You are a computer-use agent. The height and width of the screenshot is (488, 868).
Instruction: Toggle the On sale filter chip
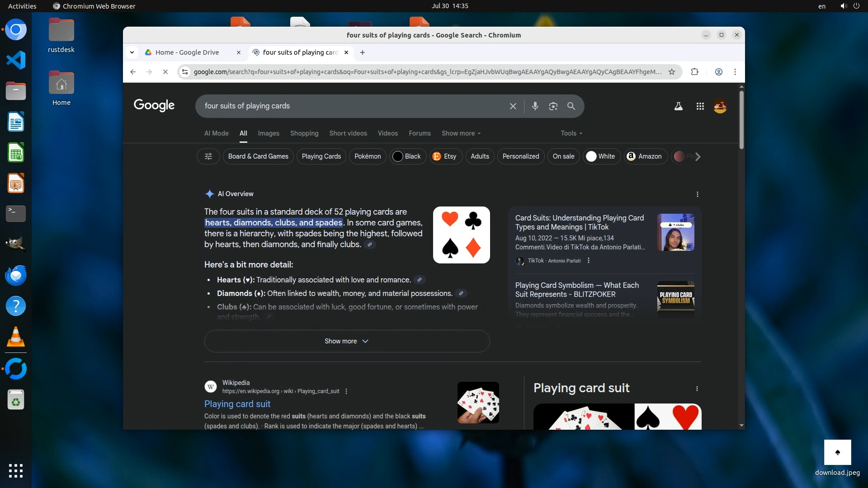point(563,156)
